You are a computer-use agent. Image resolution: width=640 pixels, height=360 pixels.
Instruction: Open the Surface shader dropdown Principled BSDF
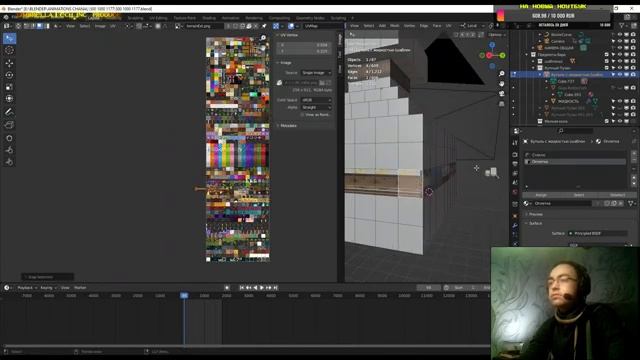(x=598, y=233)
